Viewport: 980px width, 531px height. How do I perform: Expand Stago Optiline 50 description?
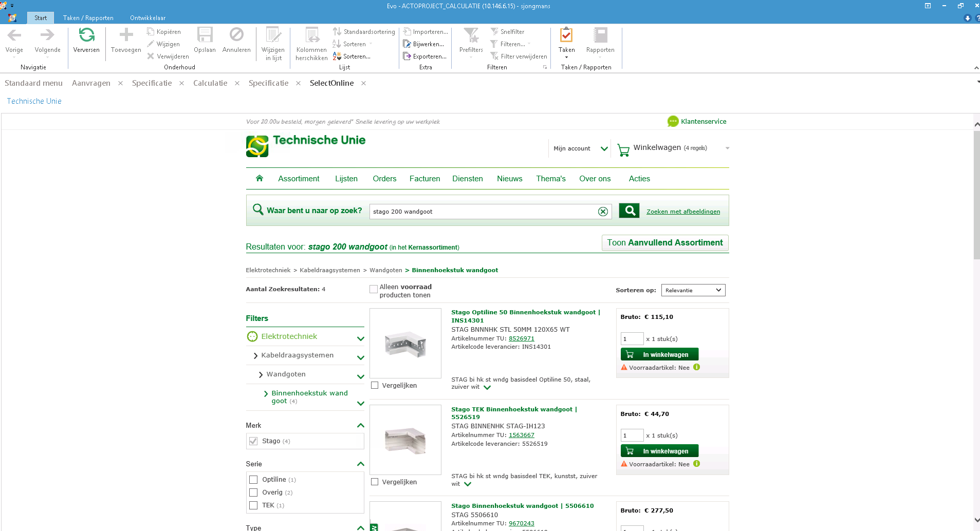click(x=487, y=388)
